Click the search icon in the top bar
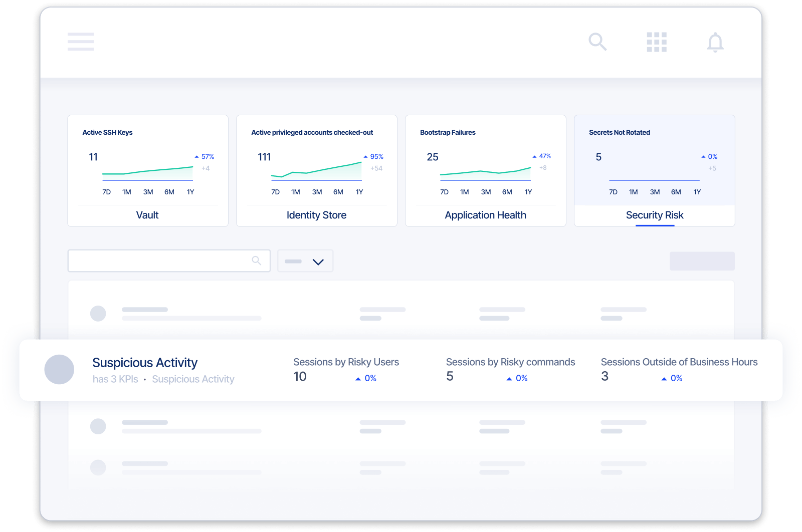Screen dimensions: 802x532 597,42
